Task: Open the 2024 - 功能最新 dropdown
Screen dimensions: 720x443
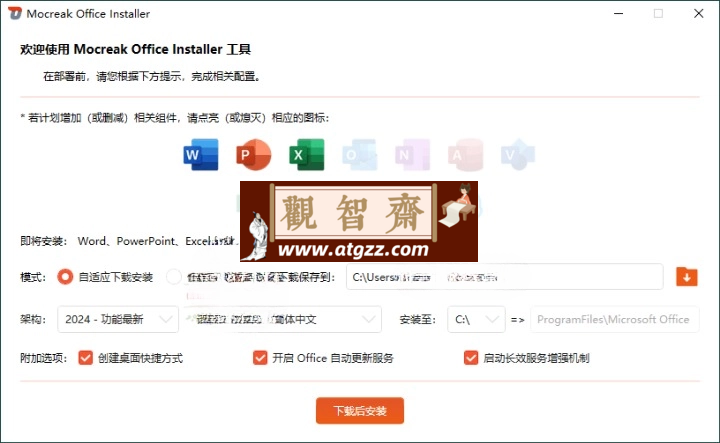Action: [118, 319]
